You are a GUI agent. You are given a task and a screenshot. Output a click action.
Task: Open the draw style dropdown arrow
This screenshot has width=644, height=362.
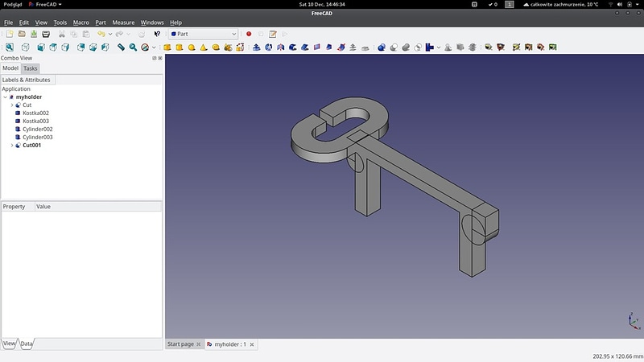154,47
